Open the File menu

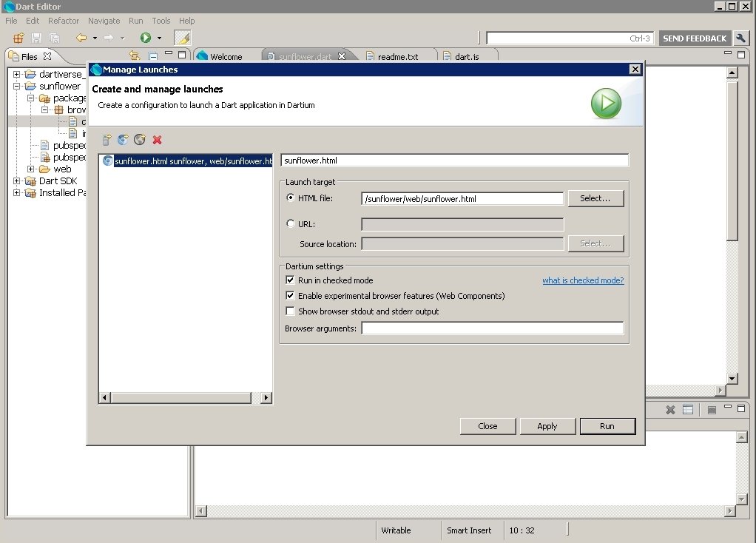tap(11, 21)
